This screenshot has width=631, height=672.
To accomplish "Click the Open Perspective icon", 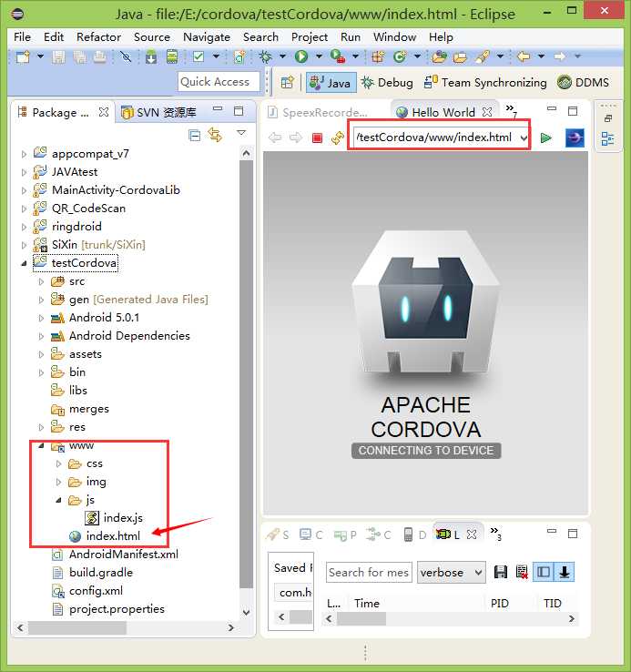I will click(287, 82).
